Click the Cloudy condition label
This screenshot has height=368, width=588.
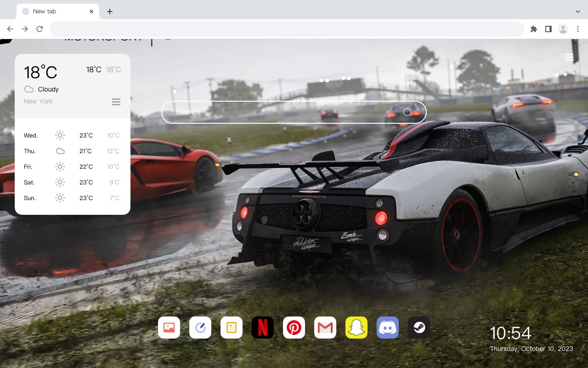click(x=48, y=89)
